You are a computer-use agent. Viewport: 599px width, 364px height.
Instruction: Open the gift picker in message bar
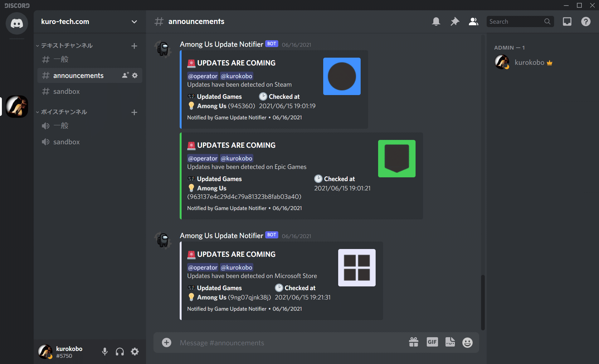point(413,342)
